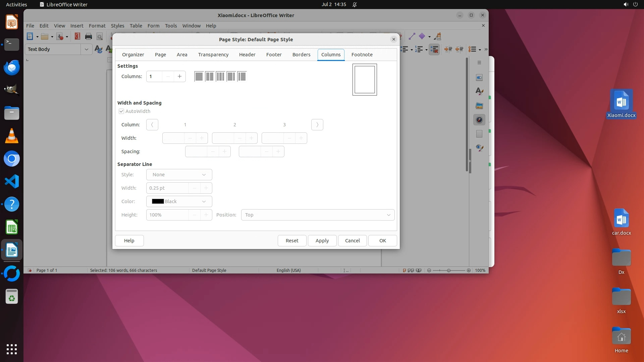
Task: Toggle the AutoWidth checkbox
Action: 121,111
